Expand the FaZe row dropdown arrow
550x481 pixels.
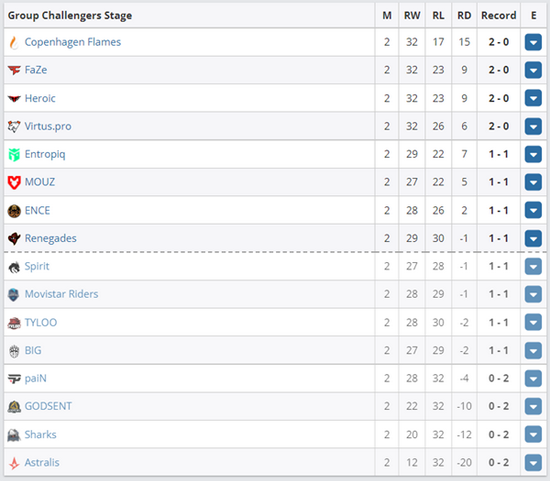point(533,70)
